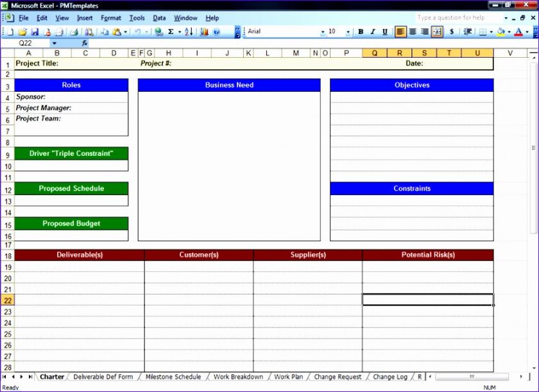Center align the text
The image size is (539, 392).
point(413,31)
